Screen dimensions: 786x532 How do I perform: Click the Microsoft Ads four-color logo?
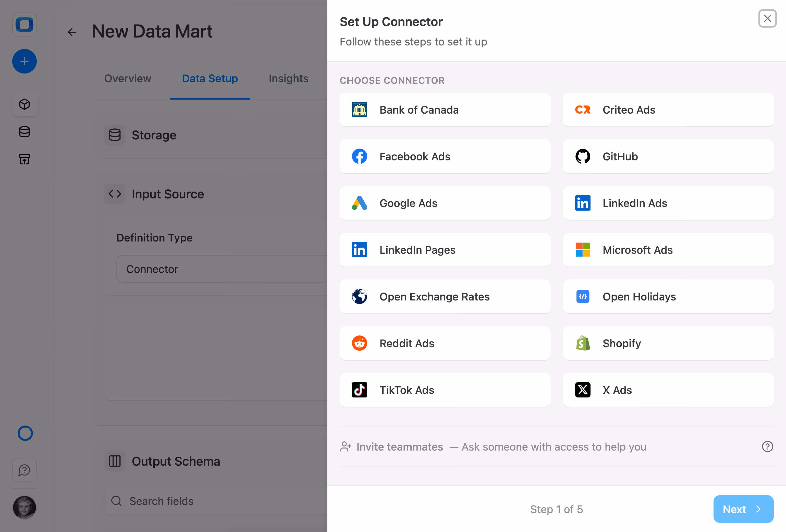(x=582, y=250)
